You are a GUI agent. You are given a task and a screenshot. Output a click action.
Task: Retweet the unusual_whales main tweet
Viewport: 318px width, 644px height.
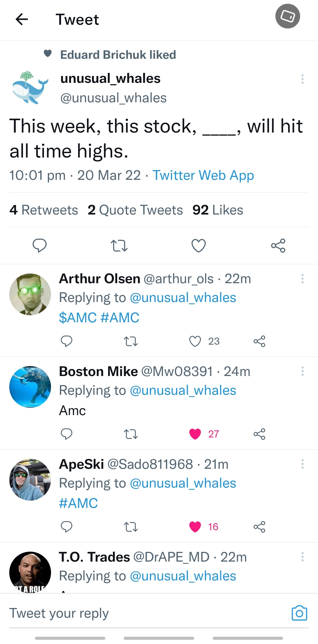tap(119, 245)
